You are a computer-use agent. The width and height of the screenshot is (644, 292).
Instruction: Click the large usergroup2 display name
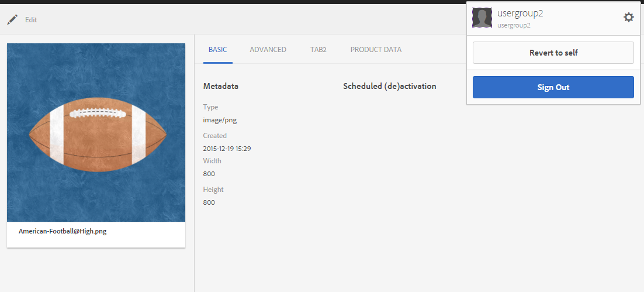click(x=520, y=13)
